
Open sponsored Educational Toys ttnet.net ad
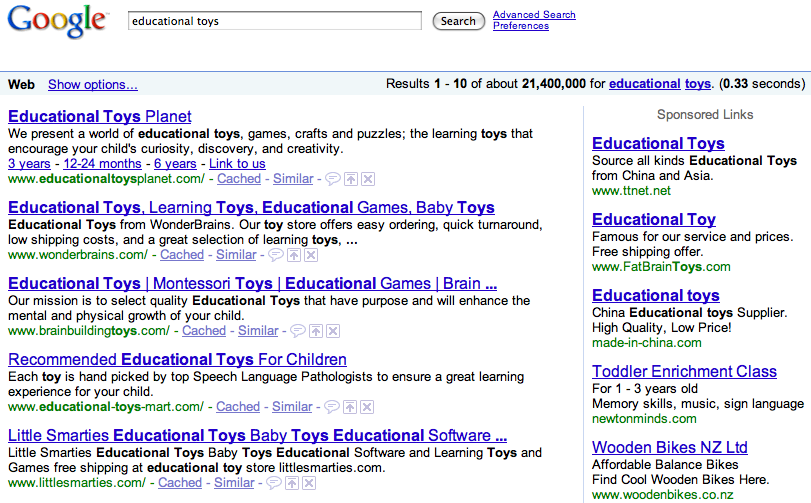coord(658,143)
